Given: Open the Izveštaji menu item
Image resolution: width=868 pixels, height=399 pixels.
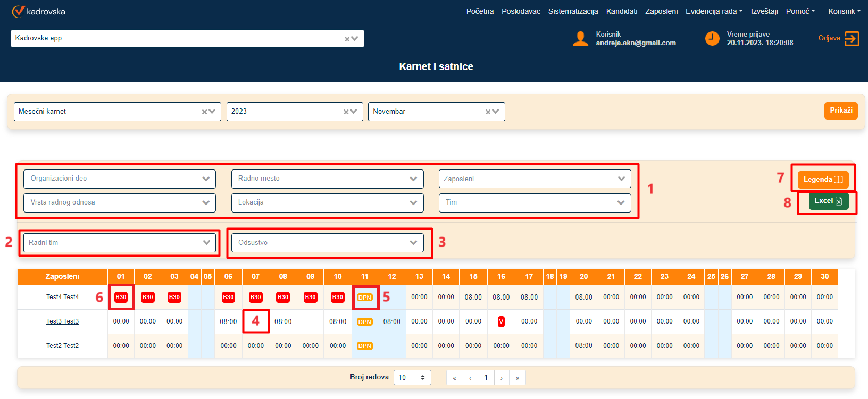Looking at the screenshot, I should (x=764, y=11).
